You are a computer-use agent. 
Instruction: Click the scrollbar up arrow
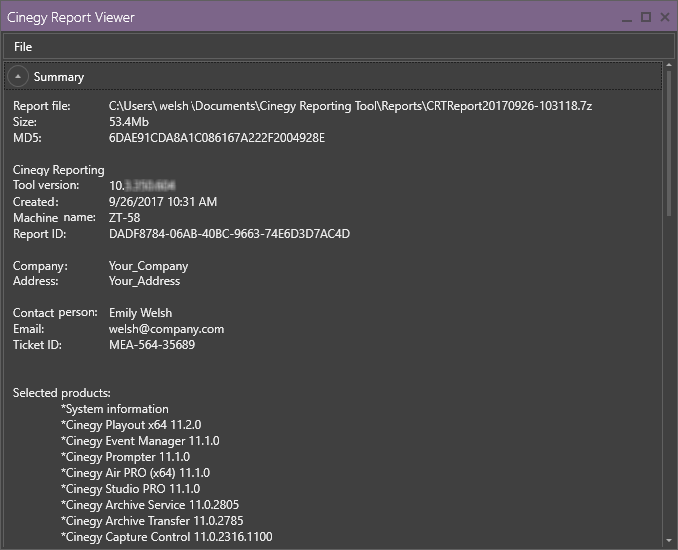point(669,65)
